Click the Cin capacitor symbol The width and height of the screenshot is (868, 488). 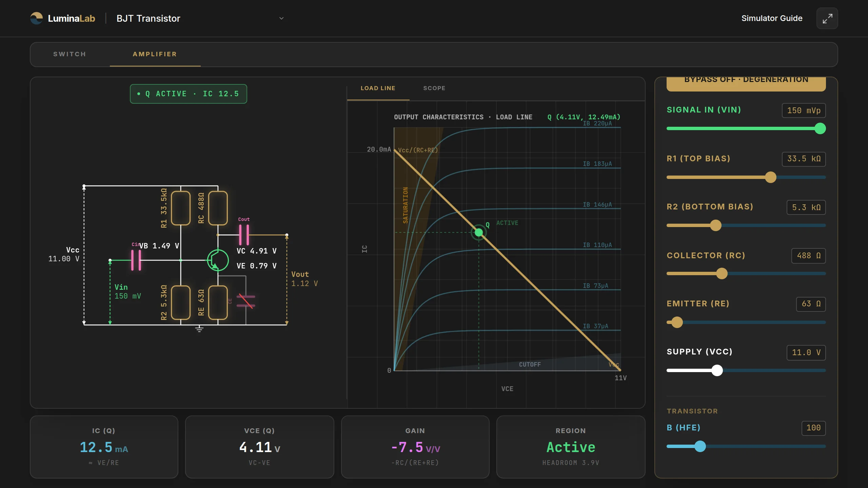[136, 260]
